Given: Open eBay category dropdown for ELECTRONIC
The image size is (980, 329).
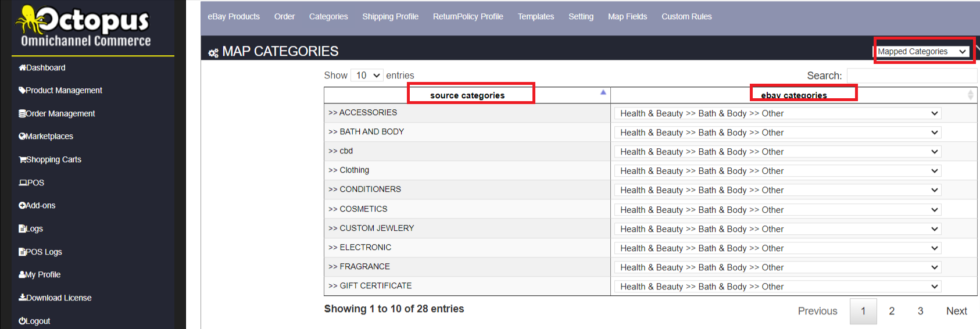Looking at the screenshot, I should pos(778,248).
